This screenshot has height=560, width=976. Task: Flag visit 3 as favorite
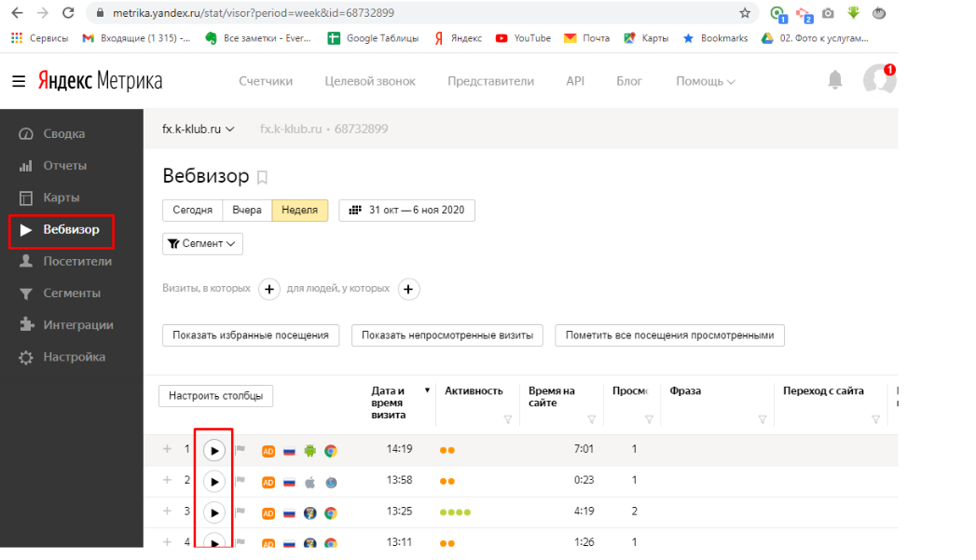(x=241, y=512)
